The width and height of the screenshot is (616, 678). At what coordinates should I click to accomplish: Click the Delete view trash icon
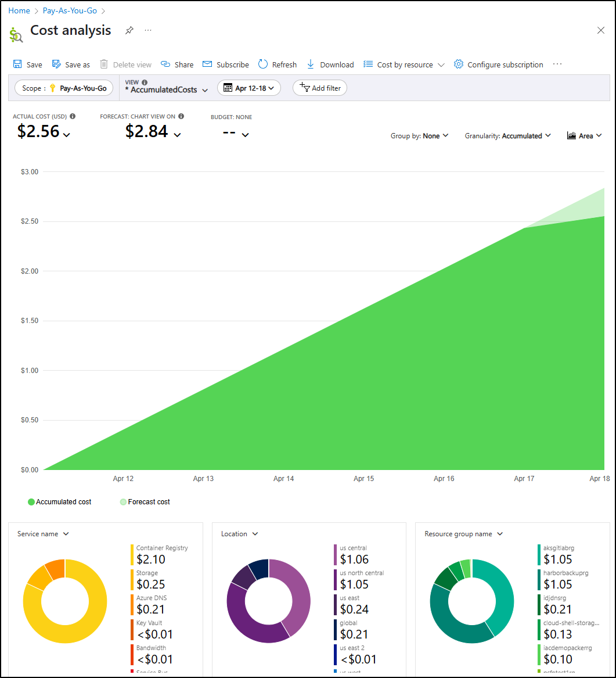coord(104,64)
